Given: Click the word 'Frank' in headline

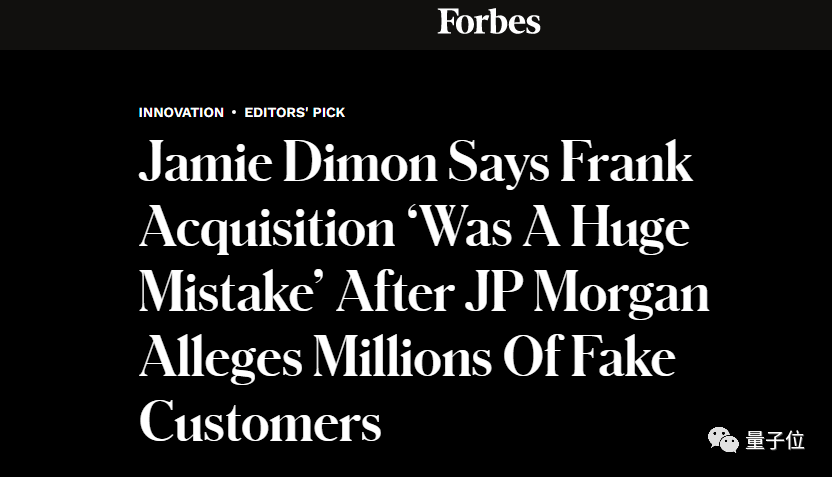Looking at the screenshot, I should [x=626, y=161].
